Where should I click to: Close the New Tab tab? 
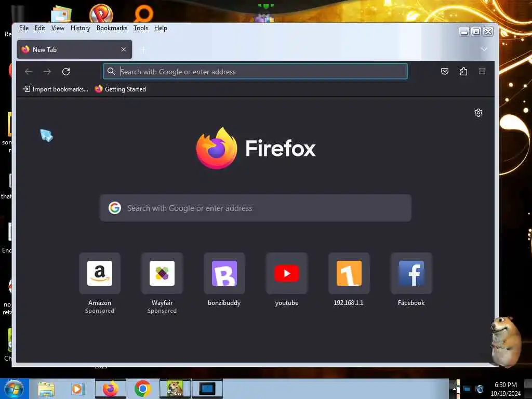click(124, 49)
